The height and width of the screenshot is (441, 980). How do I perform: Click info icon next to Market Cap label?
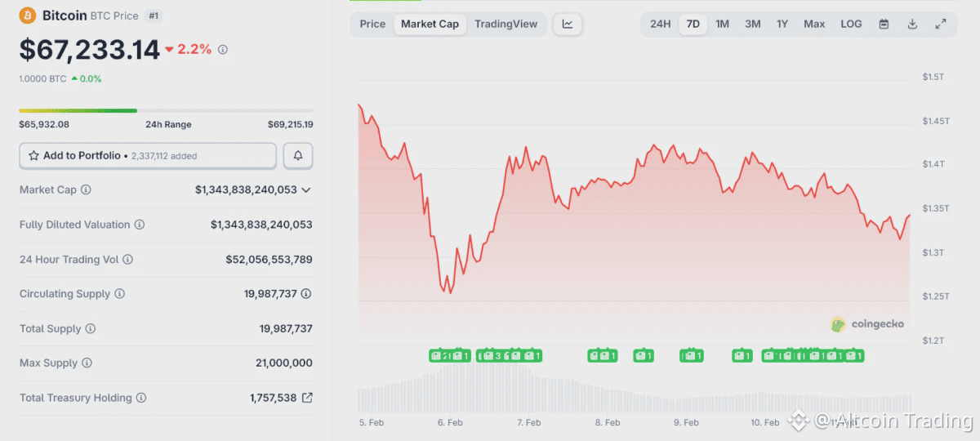(x=86, y=189)
